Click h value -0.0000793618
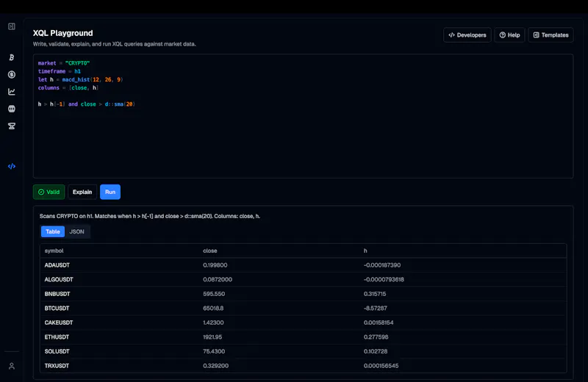The height and width of the screenshot is (382, 588). 384,279
